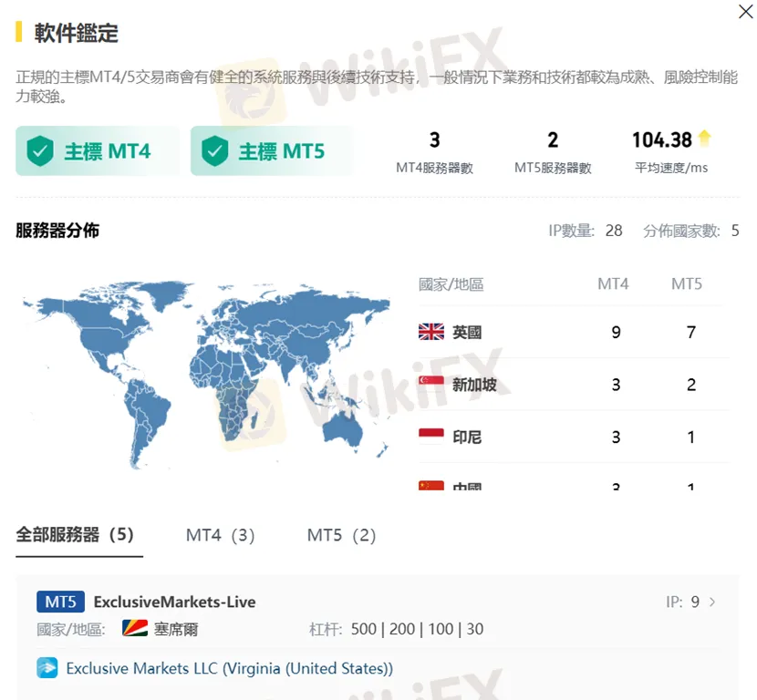Click the Indonesia flag beside 印尼
Screen dimensions: 757x700
point(430,437)
